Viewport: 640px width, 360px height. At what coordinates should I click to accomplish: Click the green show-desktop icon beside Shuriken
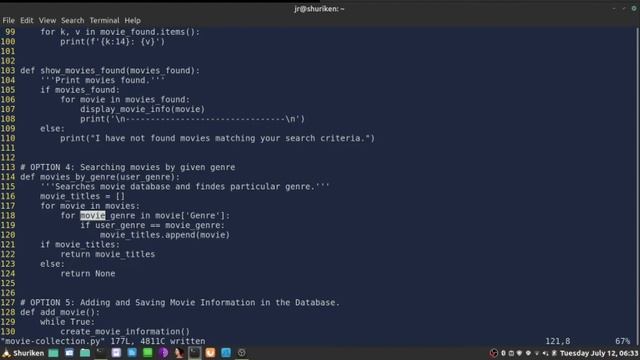click(53, 353)
